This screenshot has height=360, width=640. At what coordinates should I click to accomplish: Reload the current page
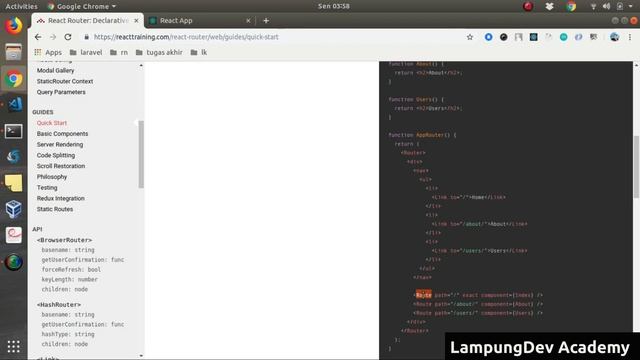click(x=68, y=37)
